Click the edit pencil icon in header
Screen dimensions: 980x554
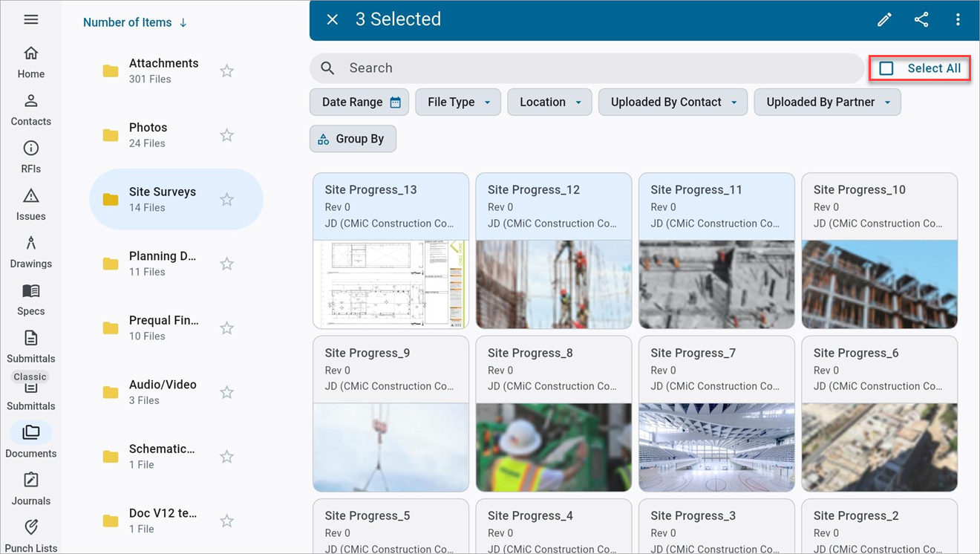point(884,20)
